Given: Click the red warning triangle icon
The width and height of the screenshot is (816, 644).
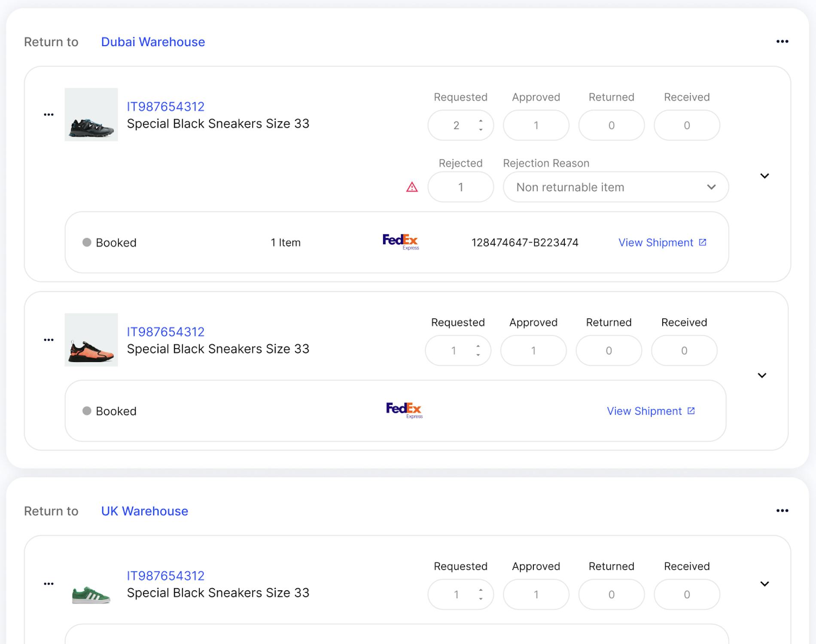Looking at the screenshot, I should coord(412,187).
